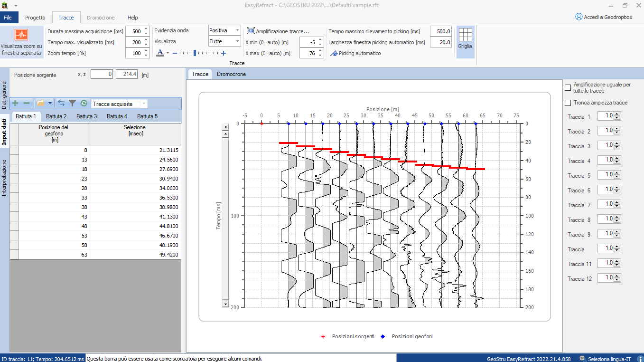This screenshot has width=644, height=362.
Task: Click Durata massima acquisizione stepper
Action: [146, 31]
